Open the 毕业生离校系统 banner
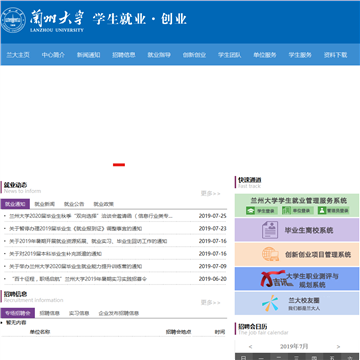This screenshot has height=360, width=360. pyautogui.click(x=297, y=230)
